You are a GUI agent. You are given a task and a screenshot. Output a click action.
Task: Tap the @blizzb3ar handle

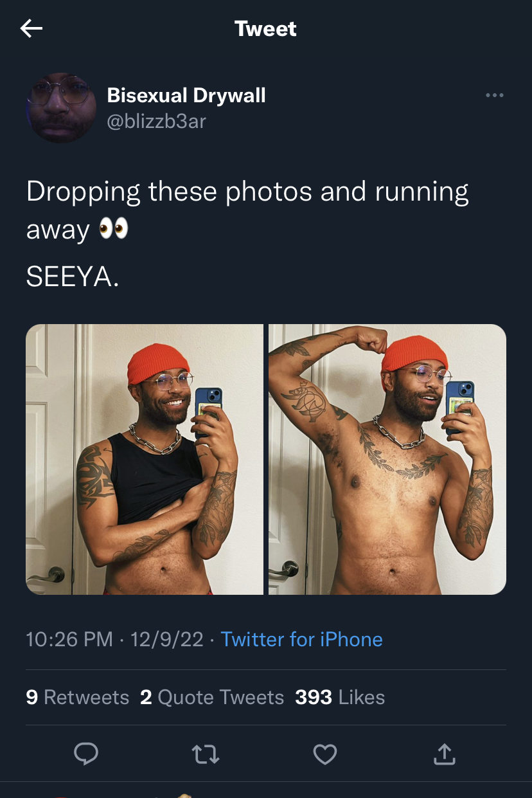pos(156,121)
